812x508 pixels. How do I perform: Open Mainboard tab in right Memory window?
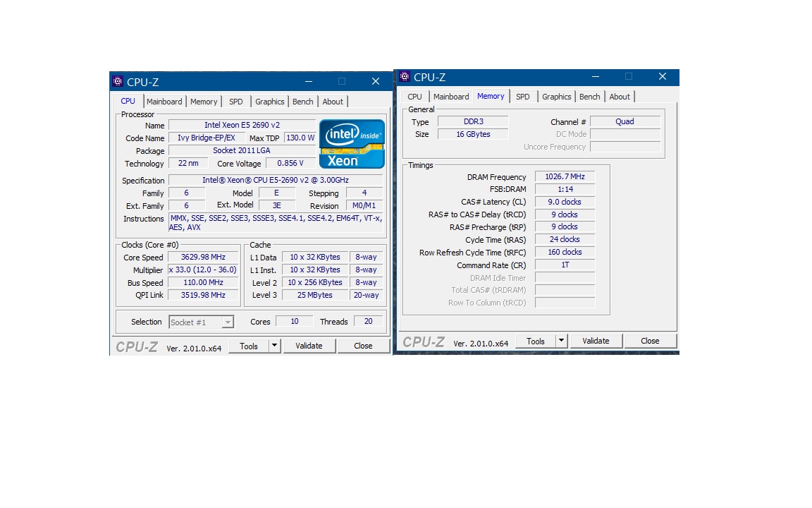451,97
